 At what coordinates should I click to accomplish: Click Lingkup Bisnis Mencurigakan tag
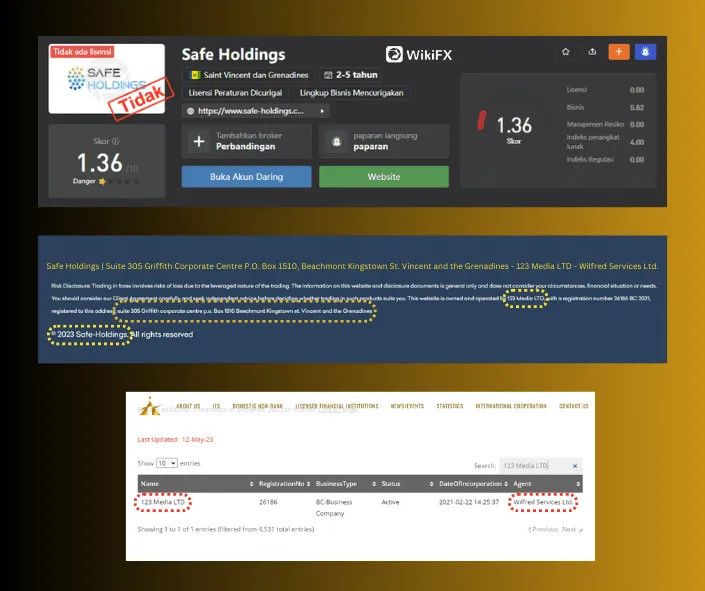click(x=351, y=93)
